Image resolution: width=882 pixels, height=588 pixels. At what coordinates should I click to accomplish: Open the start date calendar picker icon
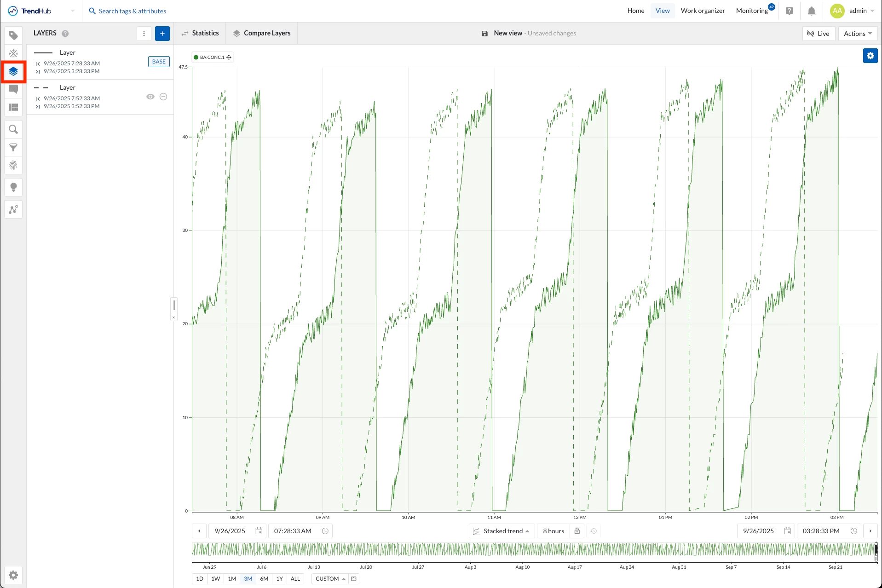[259, 531]
